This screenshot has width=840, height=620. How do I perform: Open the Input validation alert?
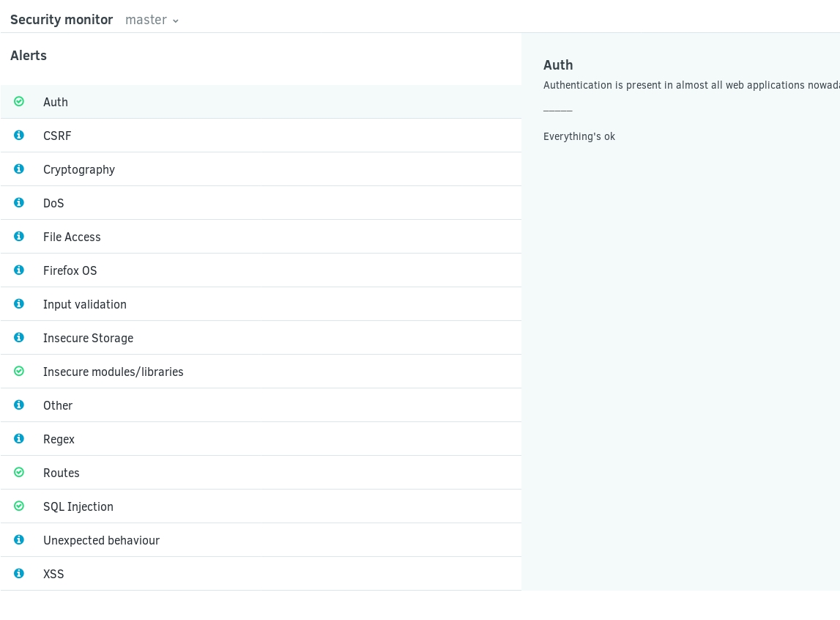pyautogui.click(x=261, y=304)
